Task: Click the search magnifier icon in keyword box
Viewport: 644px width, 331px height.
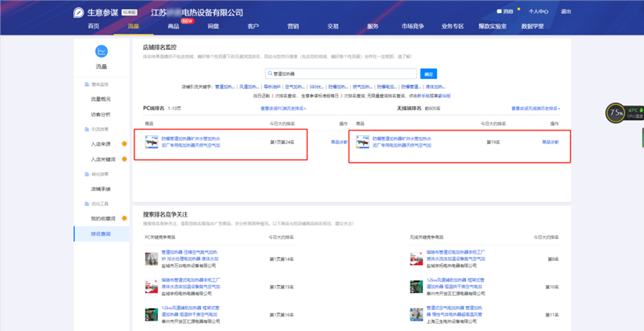Action: pyautogui.click(x=271, y=73)
